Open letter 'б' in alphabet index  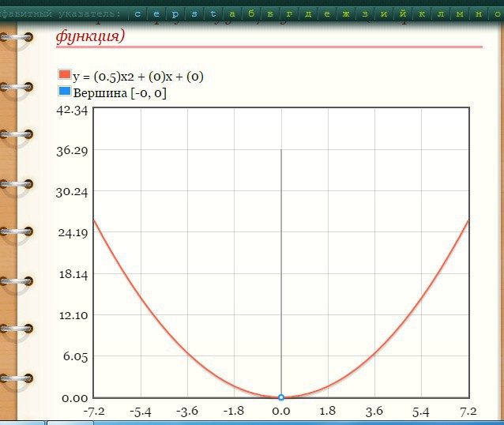[x=251, y=14]
